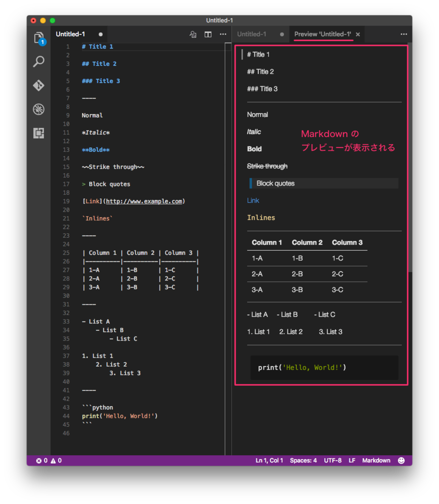Click '2. List 2' line in editor
Screen dimensions: 439x504
coord(111,365)
